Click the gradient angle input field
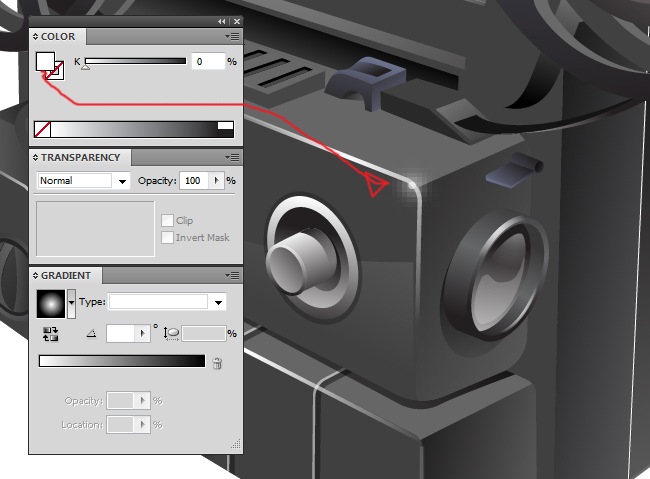Viewport: 650px width, 479px height. [121, 333]
